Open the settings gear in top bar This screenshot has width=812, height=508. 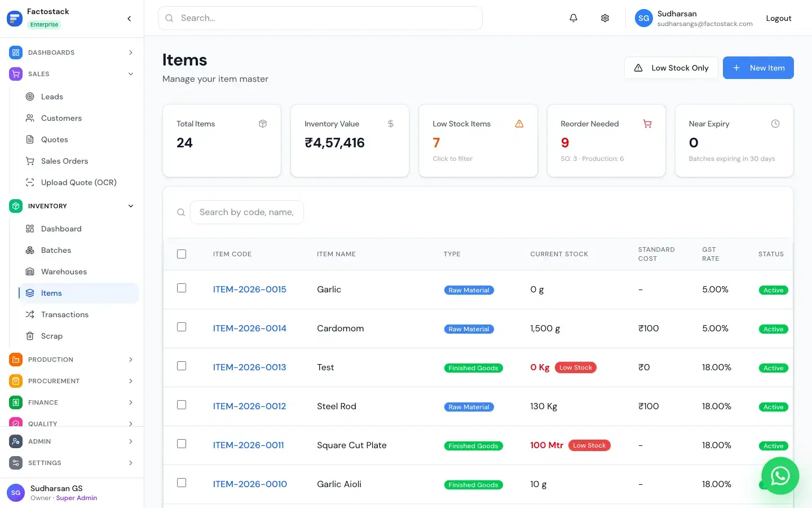(605, 18)
